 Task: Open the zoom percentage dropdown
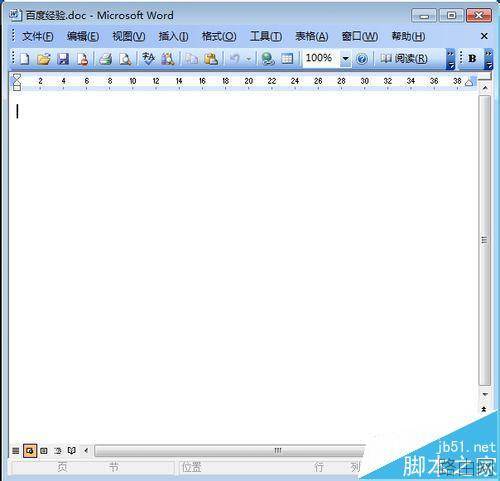(346, 59)
